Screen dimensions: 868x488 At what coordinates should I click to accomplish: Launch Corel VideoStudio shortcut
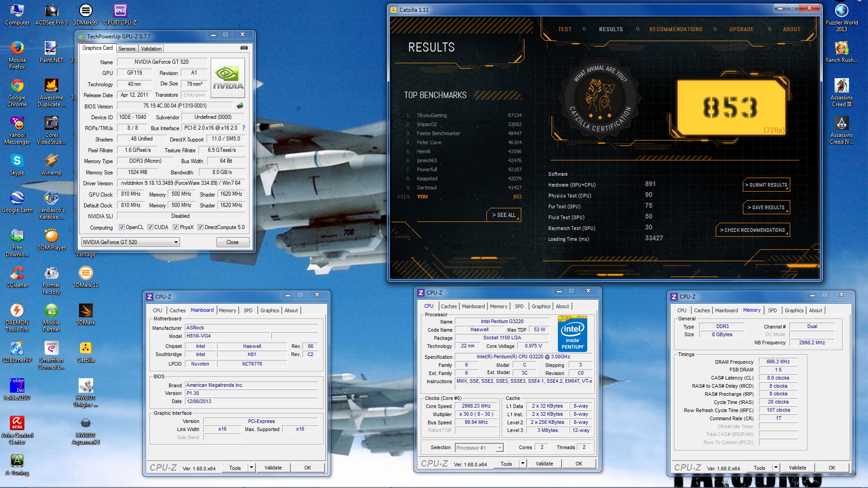[51, 130]
